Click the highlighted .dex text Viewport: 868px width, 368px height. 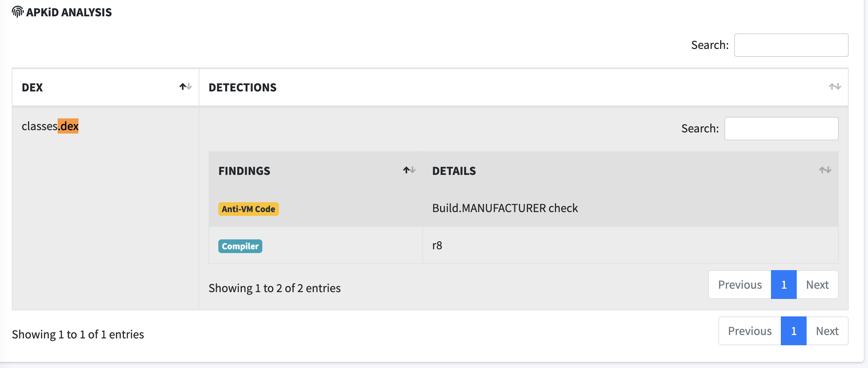pyautogui.click(x=68, y=126)
